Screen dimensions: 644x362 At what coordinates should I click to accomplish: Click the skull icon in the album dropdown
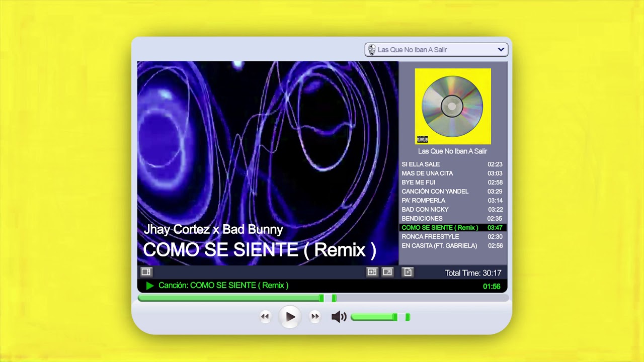pos(372,50)
